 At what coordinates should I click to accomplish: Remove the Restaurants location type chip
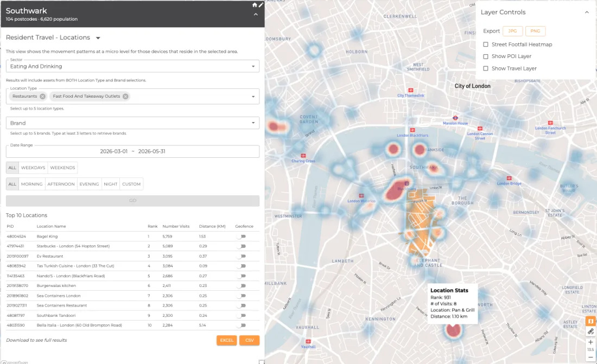(43, 97)
